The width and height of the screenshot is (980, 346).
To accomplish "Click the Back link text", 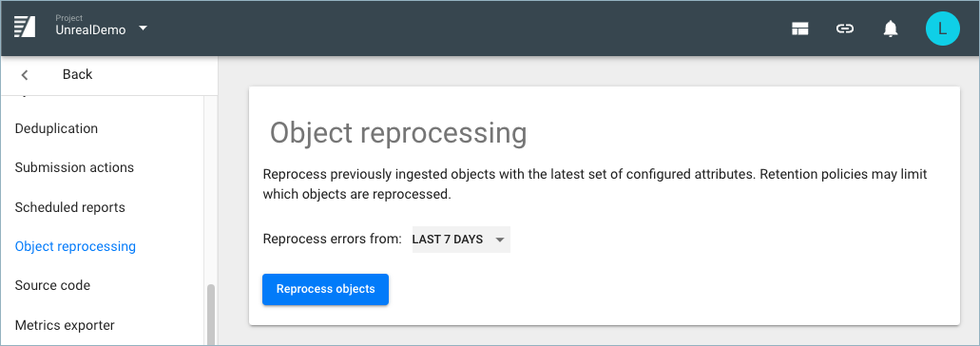I will (78, 74).
